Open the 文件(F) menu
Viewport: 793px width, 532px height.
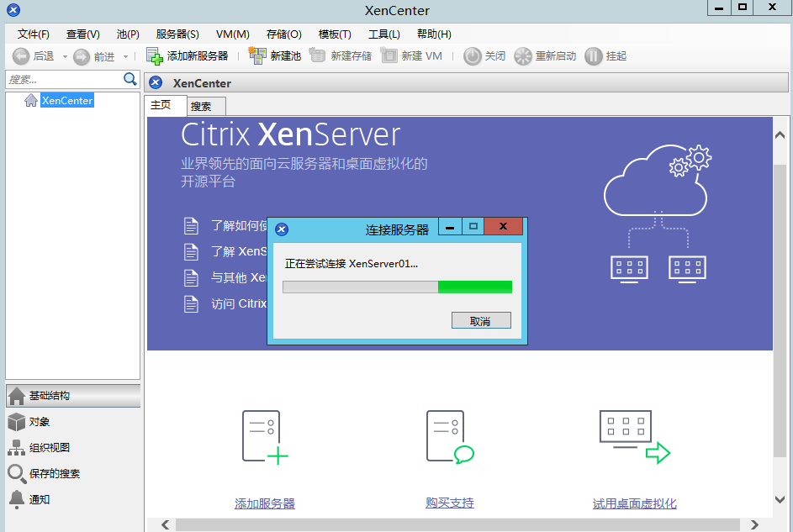34,34
